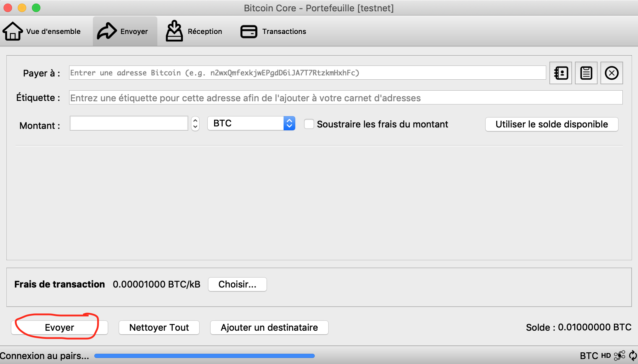
Task: Zoom window with green button
Action: pos(36,8)
